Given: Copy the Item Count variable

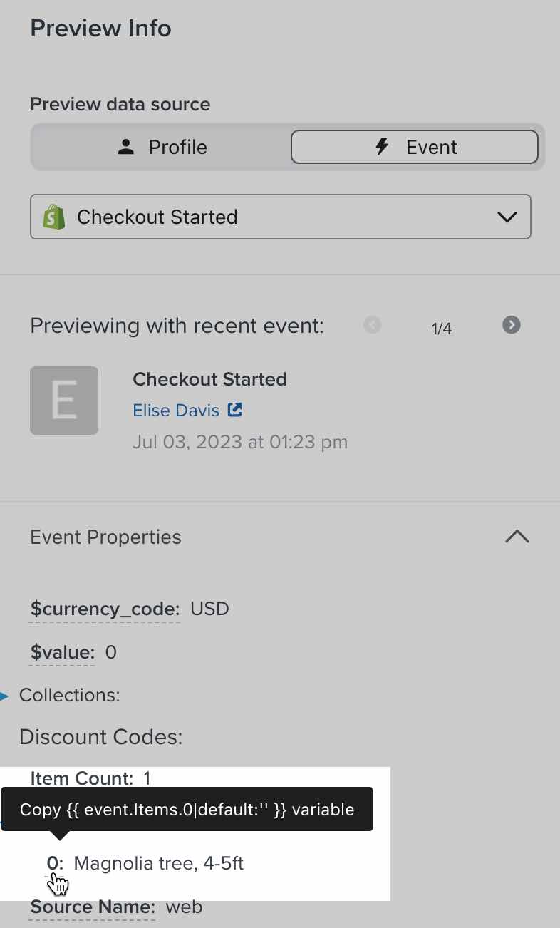Looking at the screenshot, I should point(82,778).
